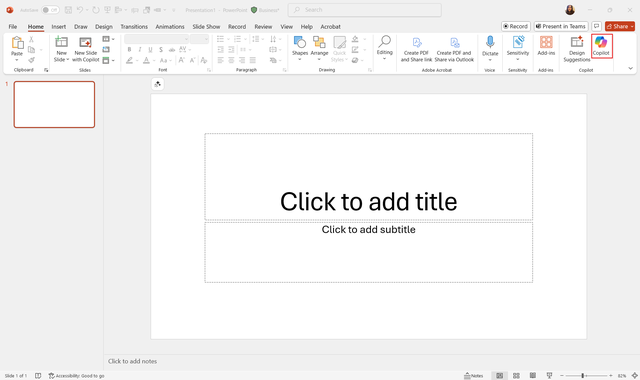Screen dimensions: 640x380
Task: Switch to the Acrobat tab
Action: tap(330, 27)
